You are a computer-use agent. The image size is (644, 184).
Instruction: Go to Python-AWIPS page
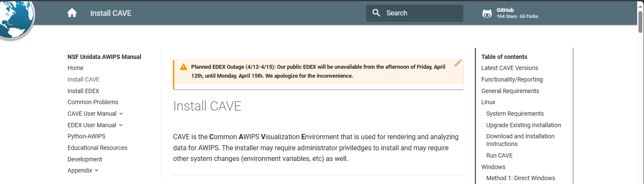(86, 136)
